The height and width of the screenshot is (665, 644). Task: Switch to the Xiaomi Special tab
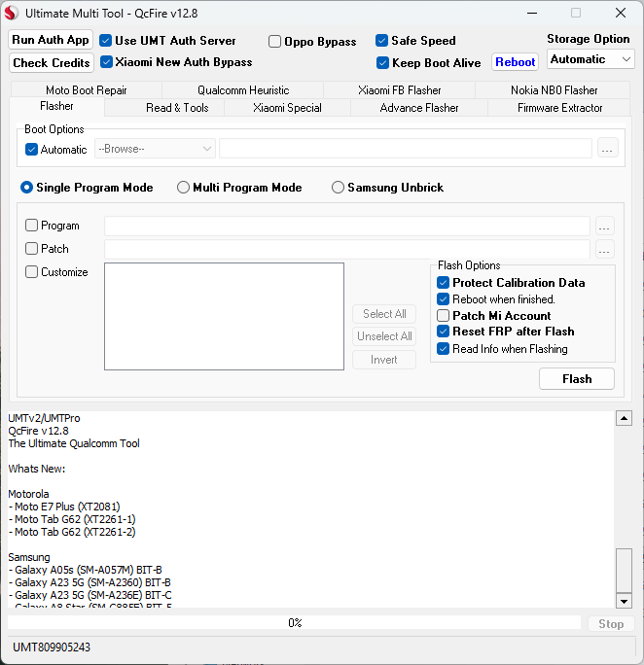coord(287,108)
